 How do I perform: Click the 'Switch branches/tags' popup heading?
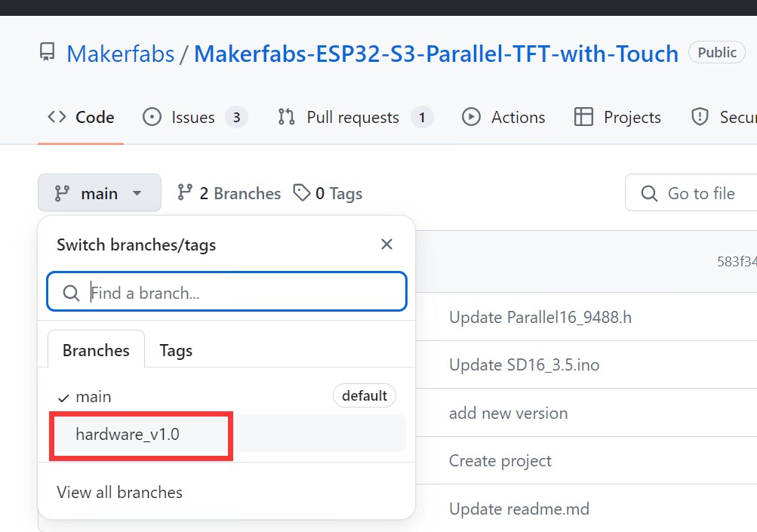[136, 244]
